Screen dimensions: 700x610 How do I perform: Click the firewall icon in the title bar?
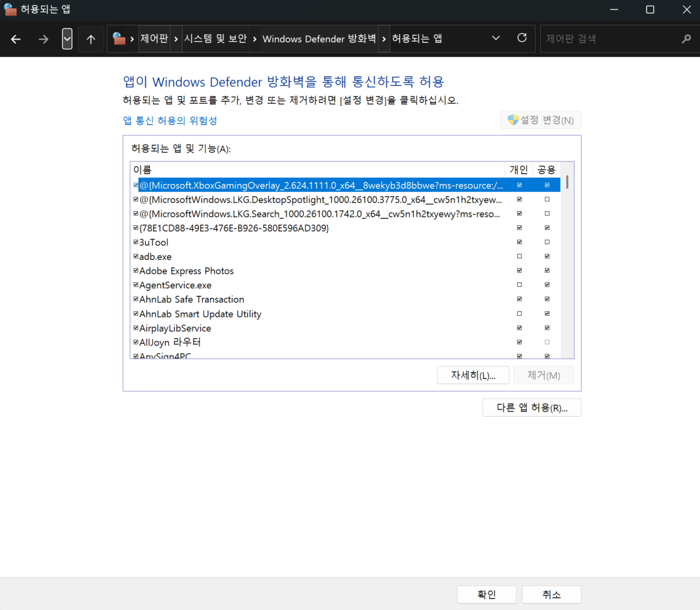coord(10,9)
